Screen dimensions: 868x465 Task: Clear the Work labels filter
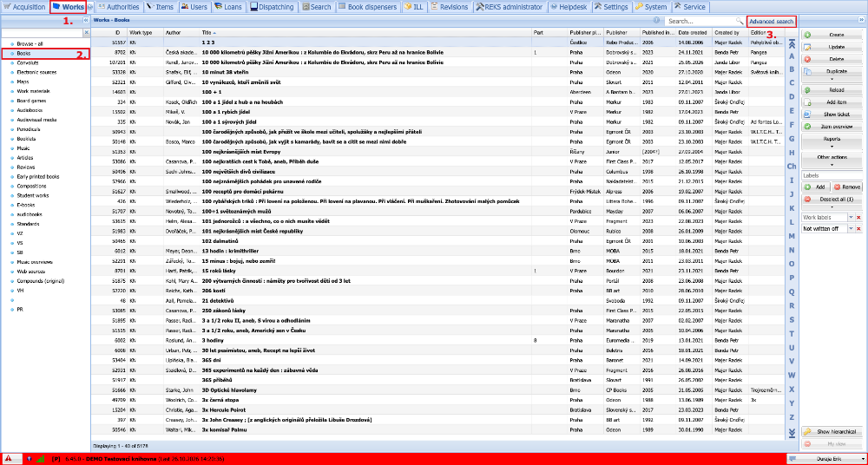tap(858, 218)
